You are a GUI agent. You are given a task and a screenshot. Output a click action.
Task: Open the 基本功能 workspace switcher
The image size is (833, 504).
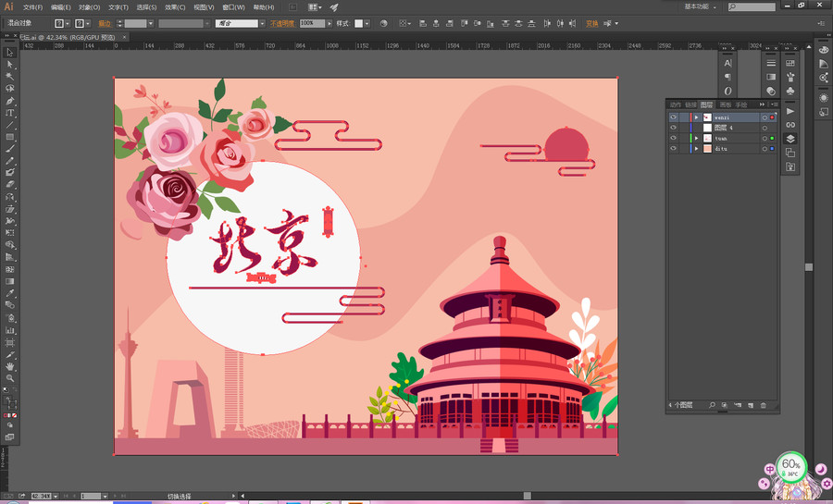tap(701, 6)
